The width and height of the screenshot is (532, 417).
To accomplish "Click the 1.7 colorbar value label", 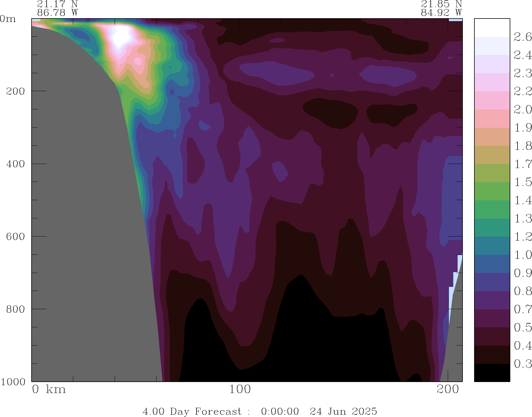I will coord(522,164).
